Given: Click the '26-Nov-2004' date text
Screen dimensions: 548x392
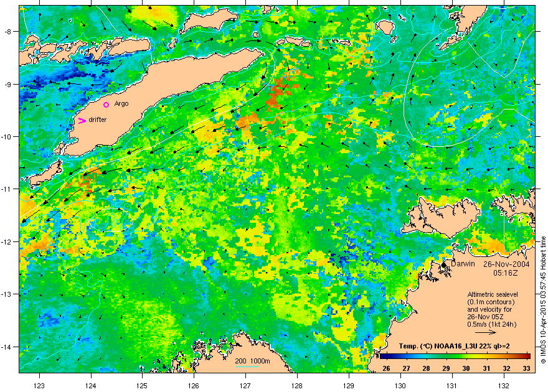Looking at the screenshot, I should (x=506, y=264).
